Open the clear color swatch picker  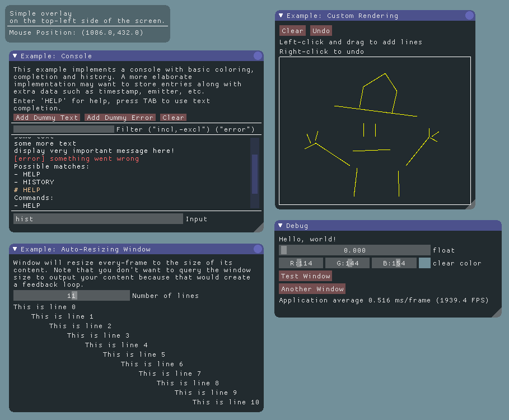(424, 263)
